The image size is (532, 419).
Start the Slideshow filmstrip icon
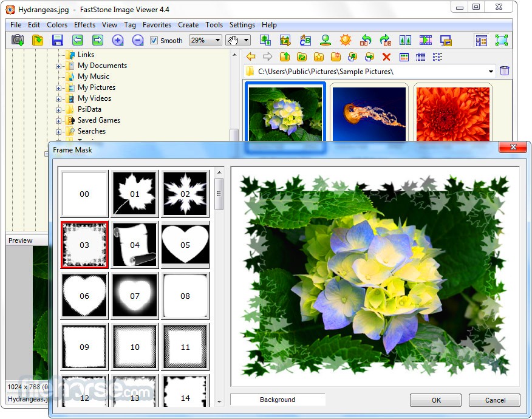pos(426,40)
